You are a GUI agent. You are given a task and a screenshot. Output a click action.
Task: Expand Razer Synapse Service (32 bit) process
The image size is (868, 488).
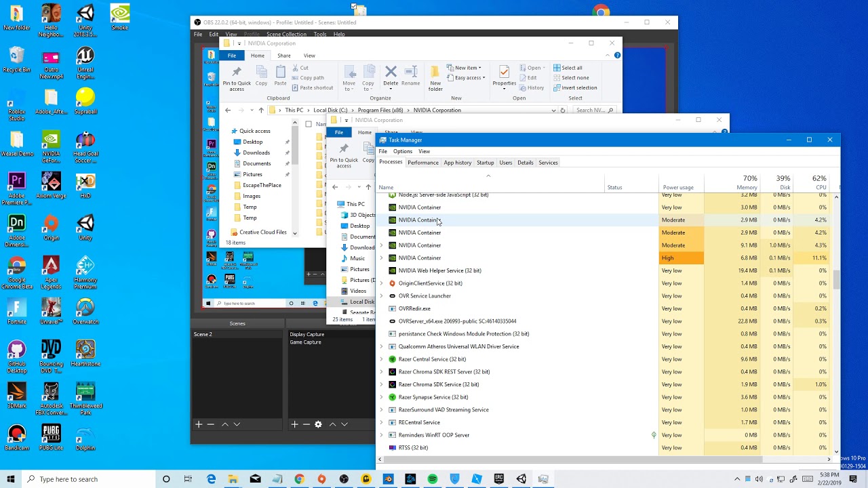pos(381,397)
